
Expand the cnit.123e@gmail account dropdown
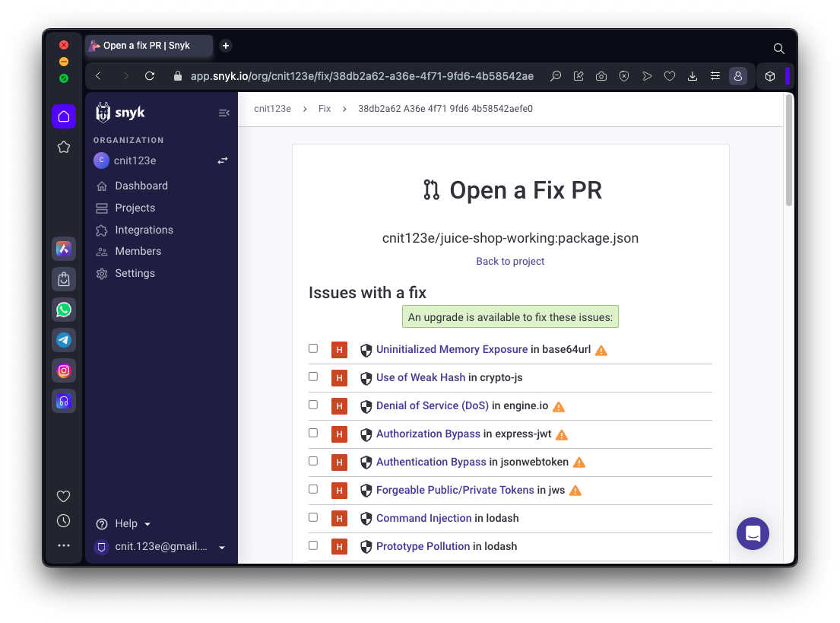[x=160, y=546]
